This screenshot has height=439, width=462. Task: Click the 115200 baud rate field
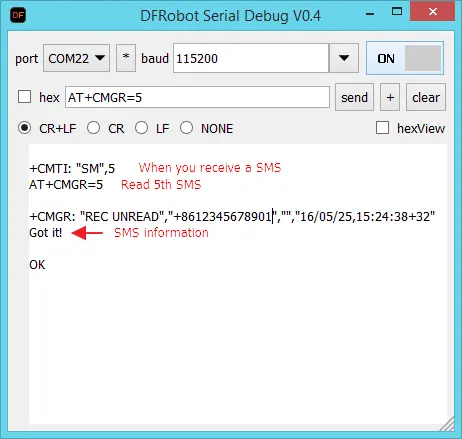click(x=251, y=58)
